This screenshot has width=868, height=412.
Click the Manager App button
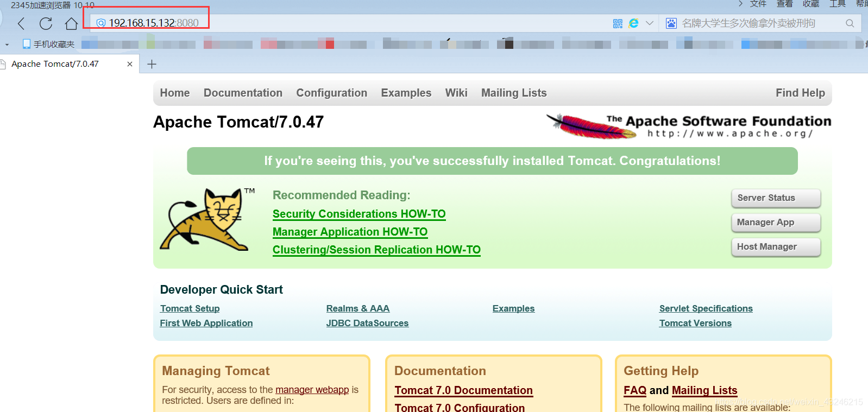(776, 223)
